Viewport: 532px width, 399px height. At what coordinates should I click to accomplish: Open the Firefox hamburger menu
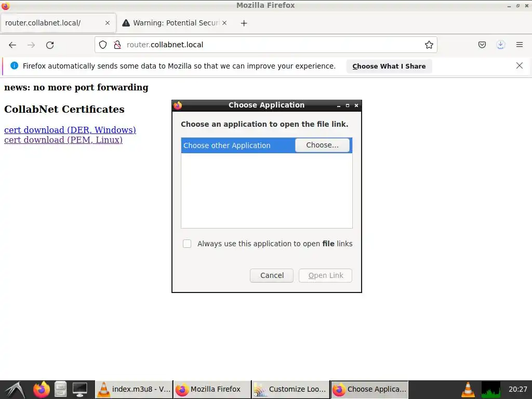coord(519,45)
